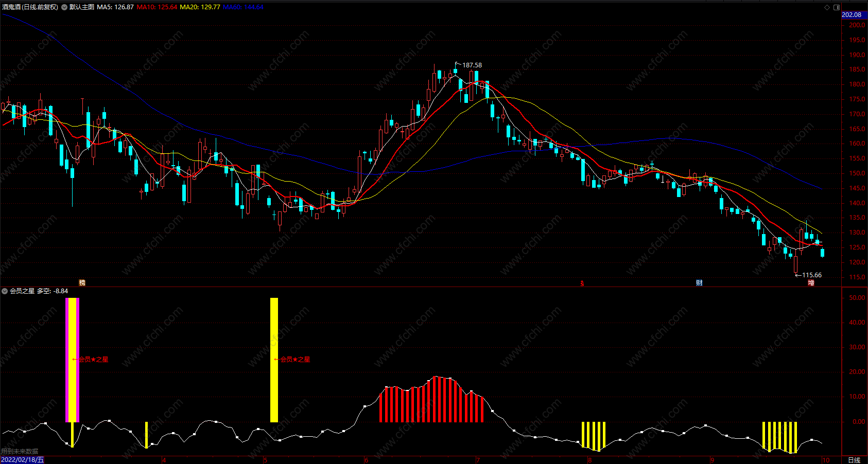Image resolution: width=868 pixels, height=464 pixels.
Task: Click the 50.00 indicator axis label
Action: point(857,298)
